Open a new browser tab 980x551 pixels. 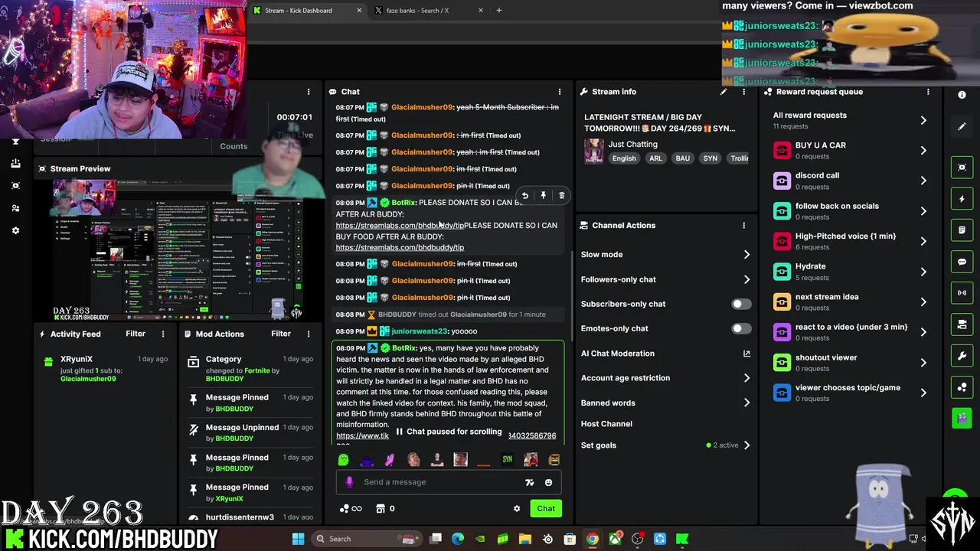[x=499, y=11]
